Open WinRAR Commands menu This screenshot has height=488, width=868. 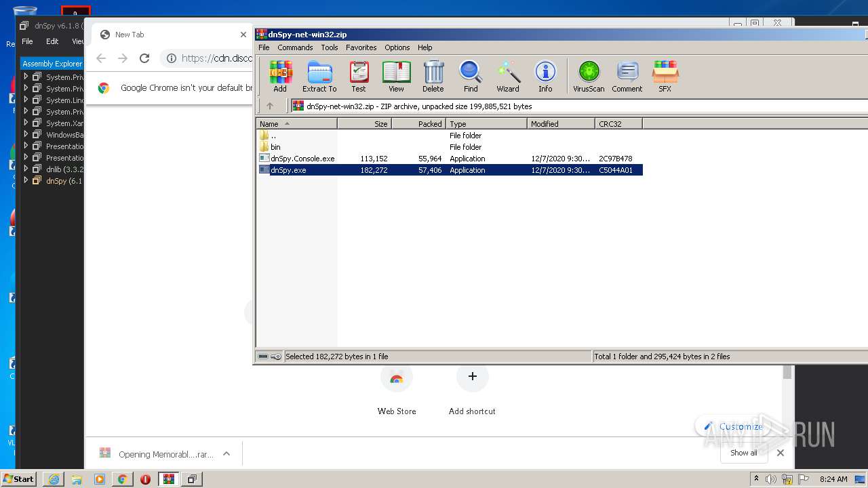[295, 47]
